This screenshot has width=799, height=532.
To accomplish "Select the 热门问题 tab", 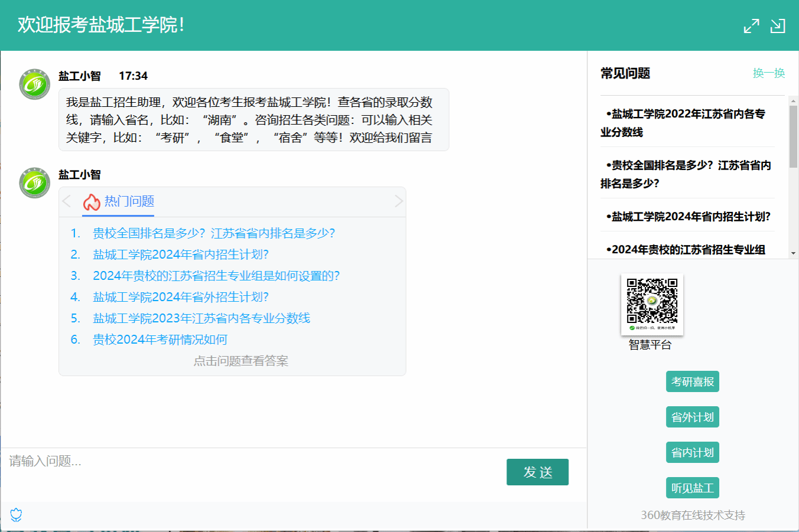I will [x=129, y=201].
